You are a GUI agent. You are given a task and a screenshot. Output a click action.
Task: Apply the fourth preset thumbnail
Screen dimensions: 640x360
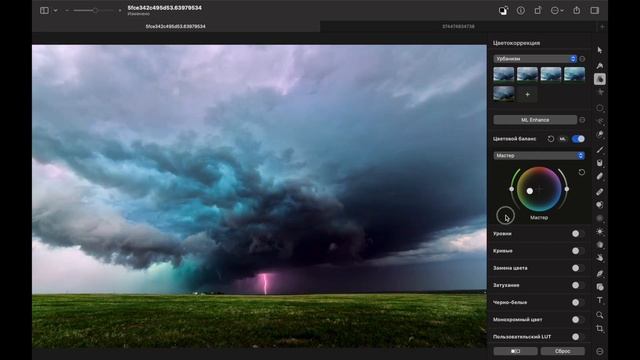tap(574, 75)
